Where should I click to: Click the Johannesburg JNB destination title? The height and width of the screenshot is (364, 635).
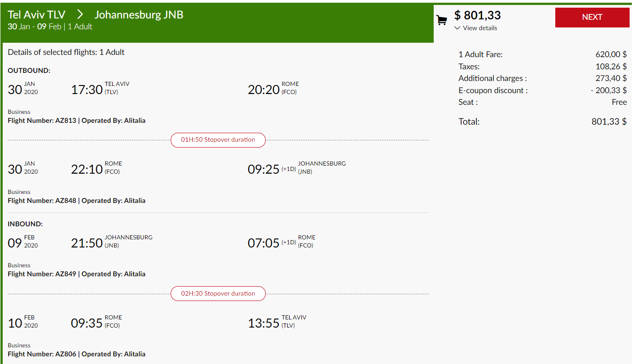pyautogui.click(x=139, y=15)
